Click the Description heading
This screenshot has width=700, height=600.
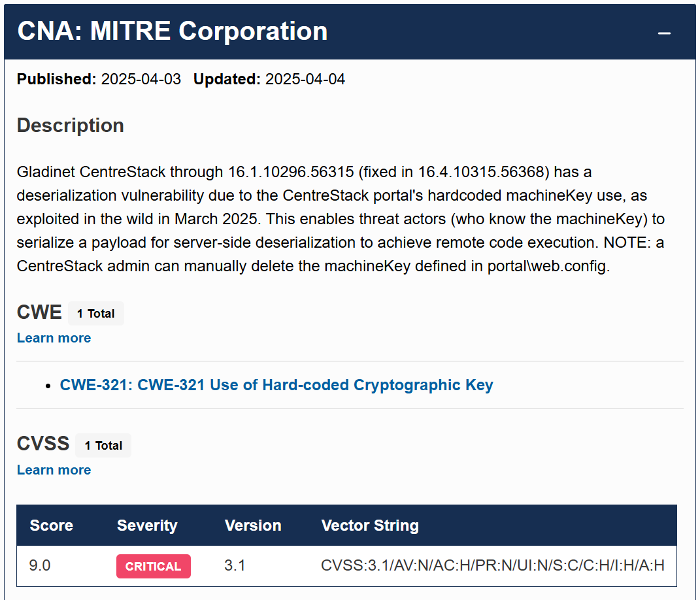click(70, 125)
